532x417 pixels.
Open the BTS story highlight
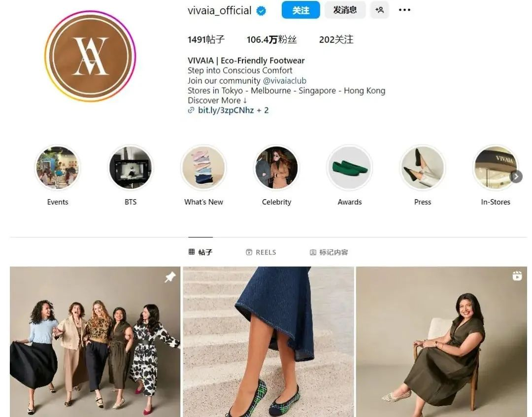[x=131, y=168]
